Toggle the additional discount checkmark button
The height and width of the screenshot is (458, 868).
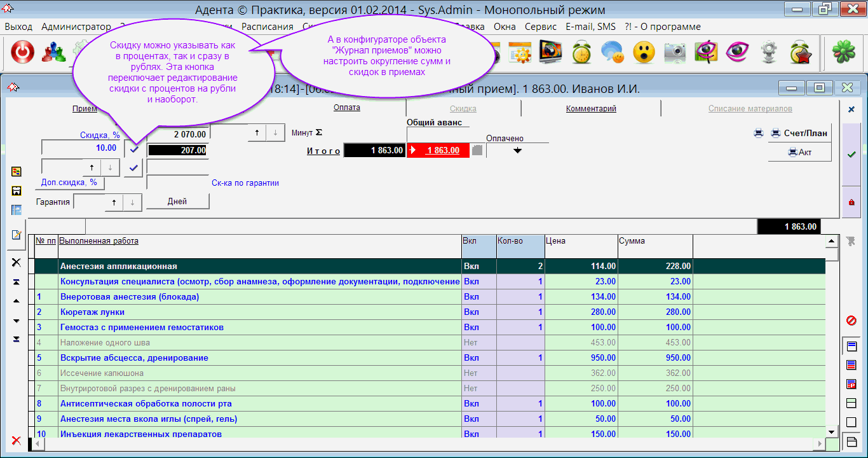click(133, 168)
